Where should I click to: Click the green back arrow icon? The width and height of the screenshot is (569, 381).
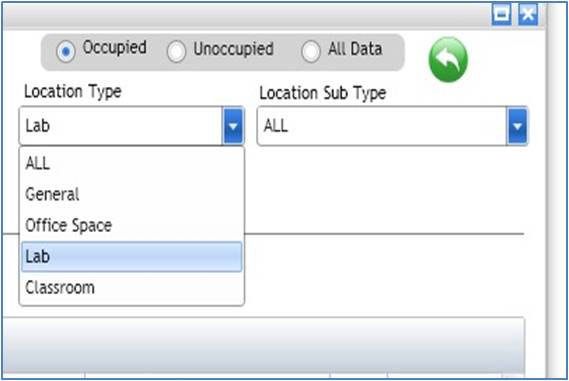pyautogui.click(x=448, y=60)
